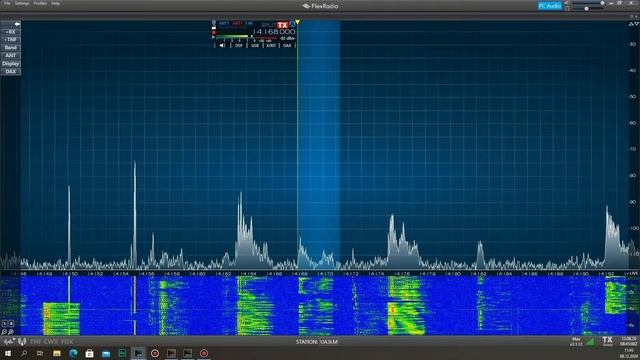
Task: Zoom in the panadapter with the magnifier
Action: [11, 332]
